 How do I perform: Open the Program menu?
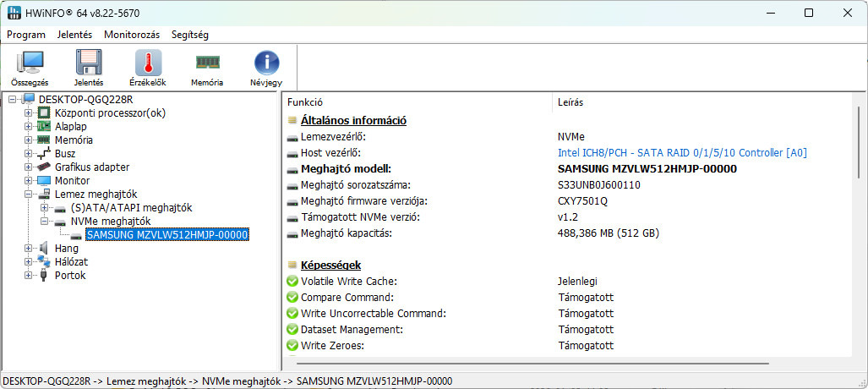coord(26,35)
